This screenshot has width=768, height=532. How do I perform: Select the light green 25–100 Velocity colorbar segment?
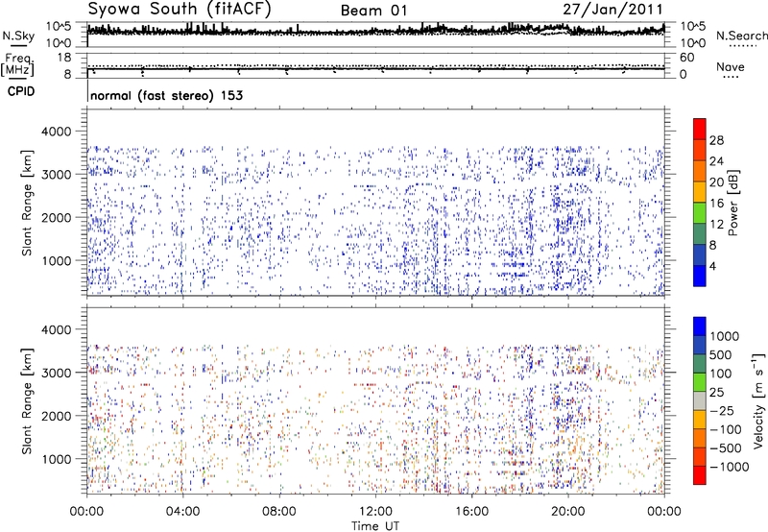(700, 382)
